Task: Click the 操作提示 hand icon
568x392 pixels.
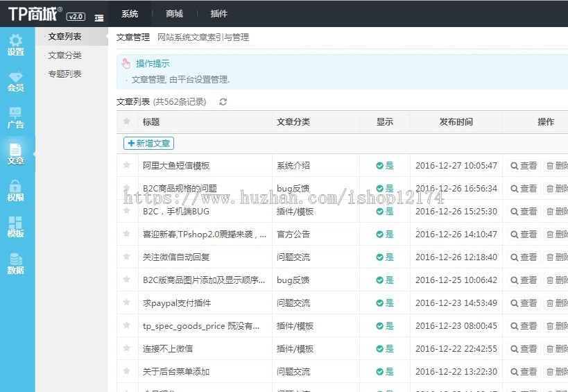Action: [126, 64]
